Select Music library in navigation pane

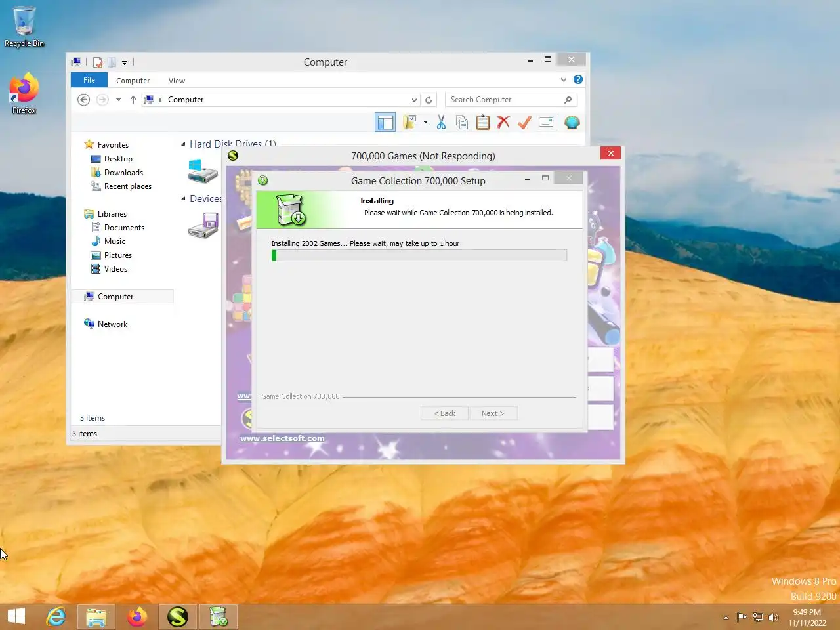[114, 241]
